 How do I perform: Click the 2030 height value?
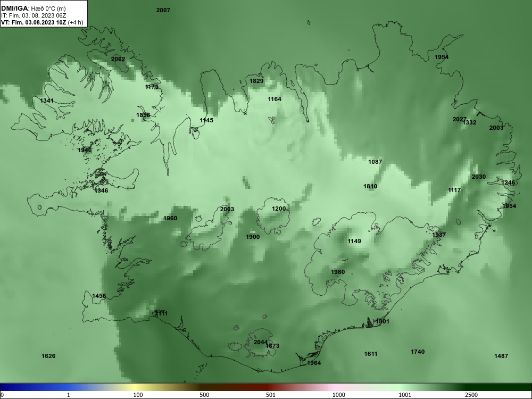pos(479,177)
